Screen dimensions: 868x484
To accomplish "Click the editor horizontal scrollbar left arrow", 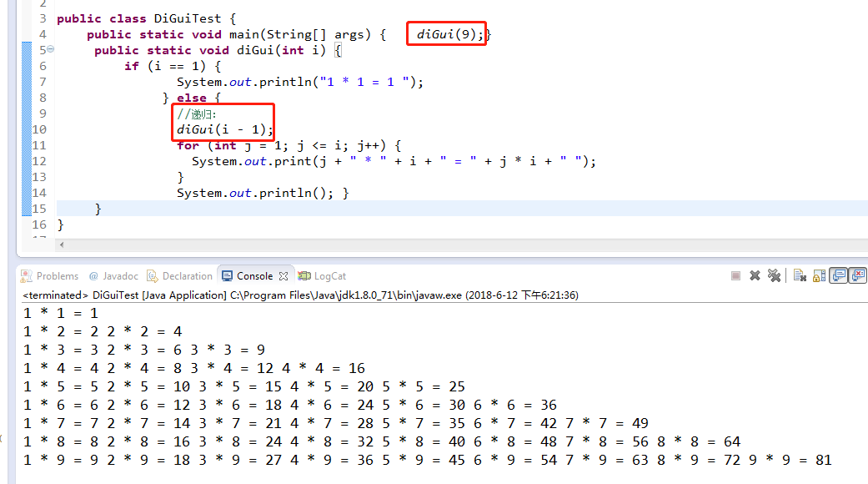I will [x=62, y=245].
